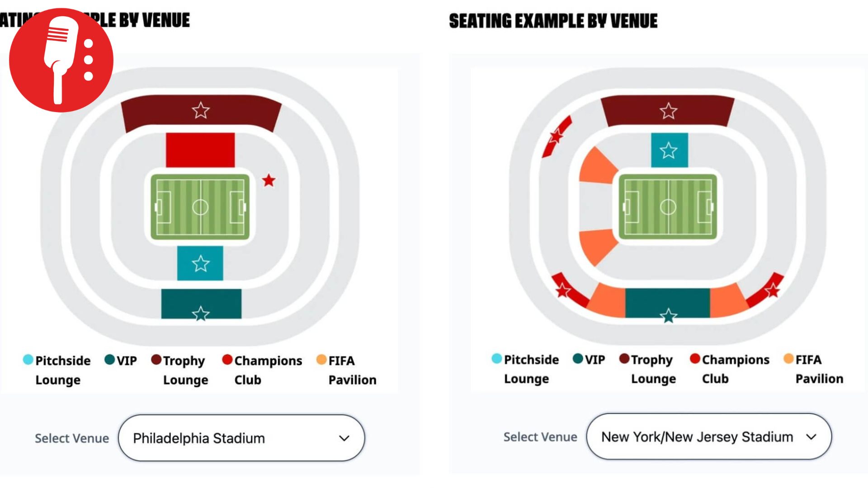Click the Pitchside Lounge light blue legend dot on left

28,360
